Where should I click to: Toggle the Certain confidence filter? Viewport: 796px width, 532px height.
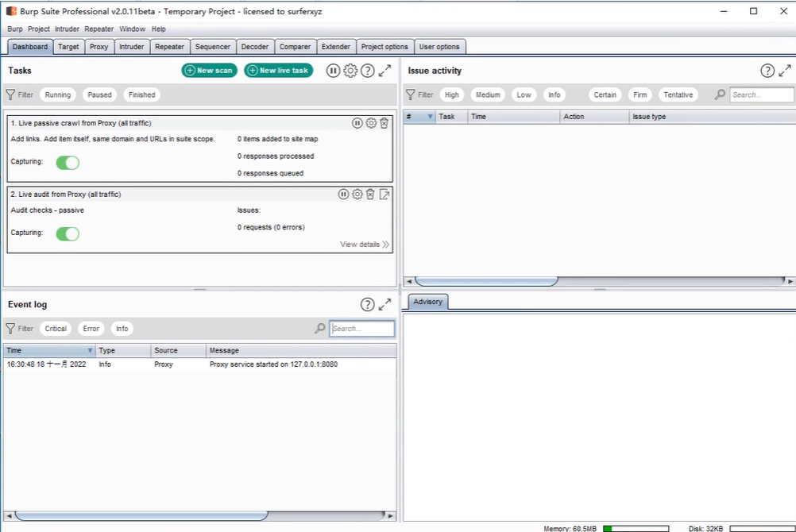605,94
